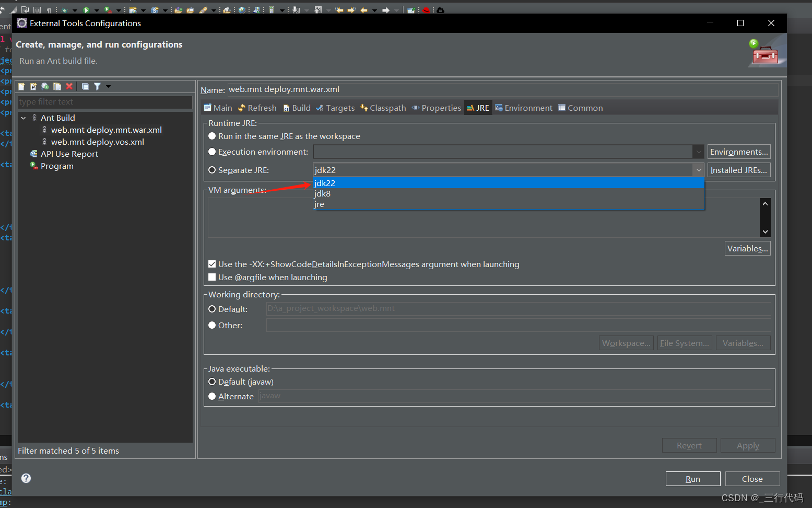Switch to the Build tab
The image size is (812, 508).
[297, 108]
